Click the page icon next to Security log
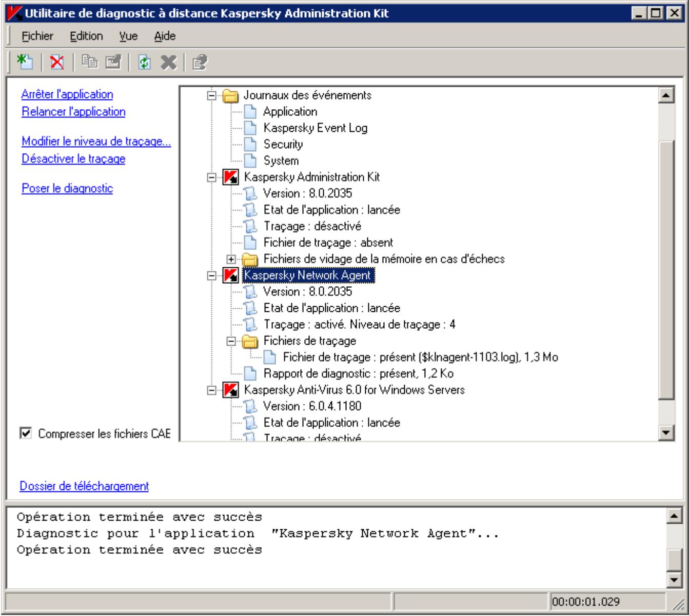The image size is (689, 616). [x=250, y=144]
